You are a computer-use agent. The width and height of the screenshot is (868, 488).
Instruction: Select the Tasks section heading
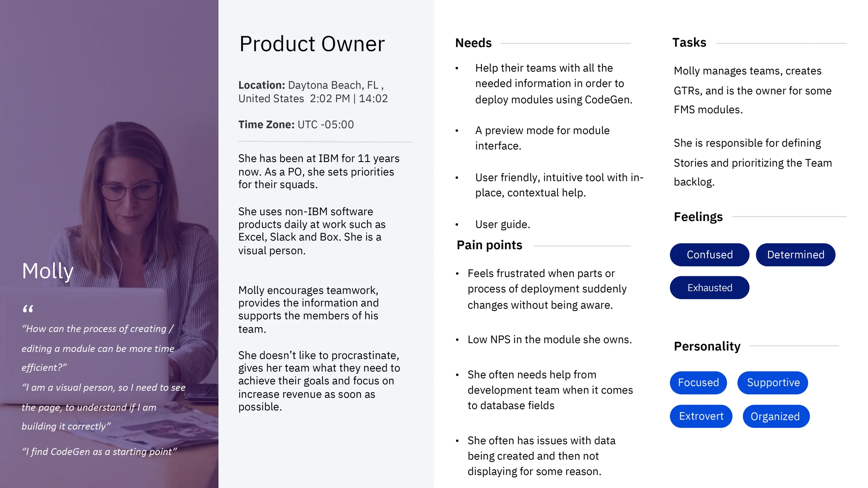[689, 43]
